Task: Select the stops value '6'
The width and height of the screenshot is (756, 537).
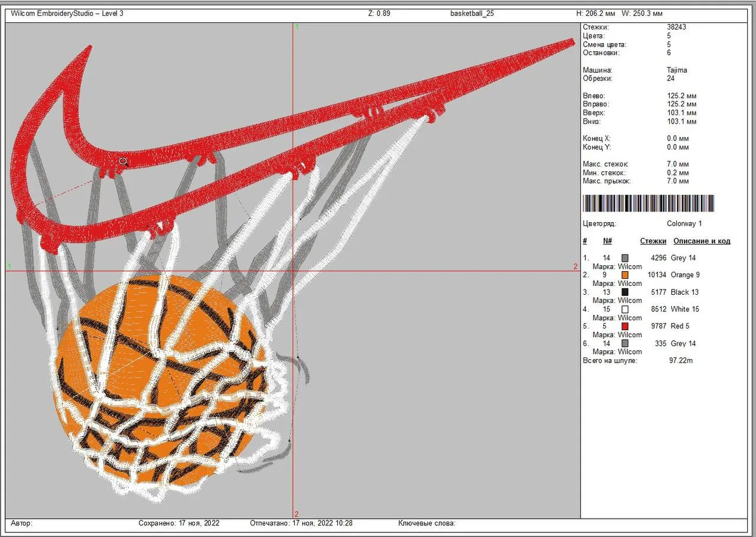Action: (669, 53)
